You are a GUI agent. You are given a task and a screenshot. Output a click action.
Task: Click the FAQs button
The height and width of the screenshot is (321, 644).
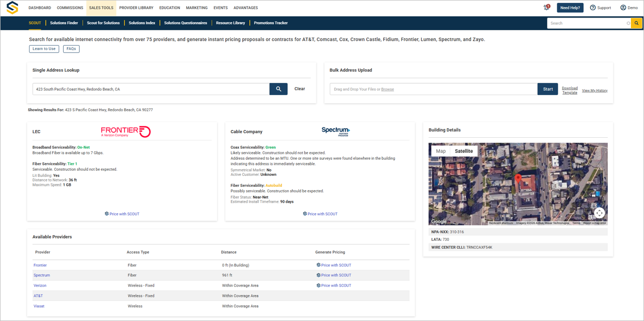click(x=71, y=49)
